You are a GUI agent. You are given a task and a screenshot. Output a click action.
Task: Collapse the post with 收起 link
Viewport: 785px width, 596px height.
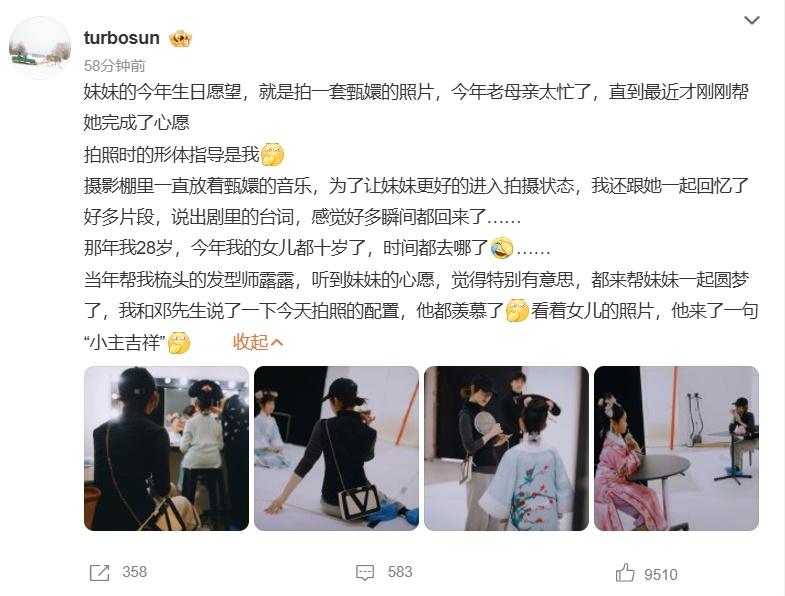click(258, 342)
